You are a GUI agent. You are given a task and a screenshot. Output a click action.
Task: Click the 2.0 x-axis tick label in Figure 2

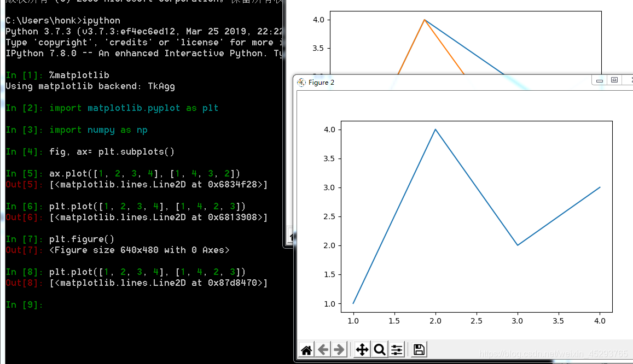coord(435,321)
